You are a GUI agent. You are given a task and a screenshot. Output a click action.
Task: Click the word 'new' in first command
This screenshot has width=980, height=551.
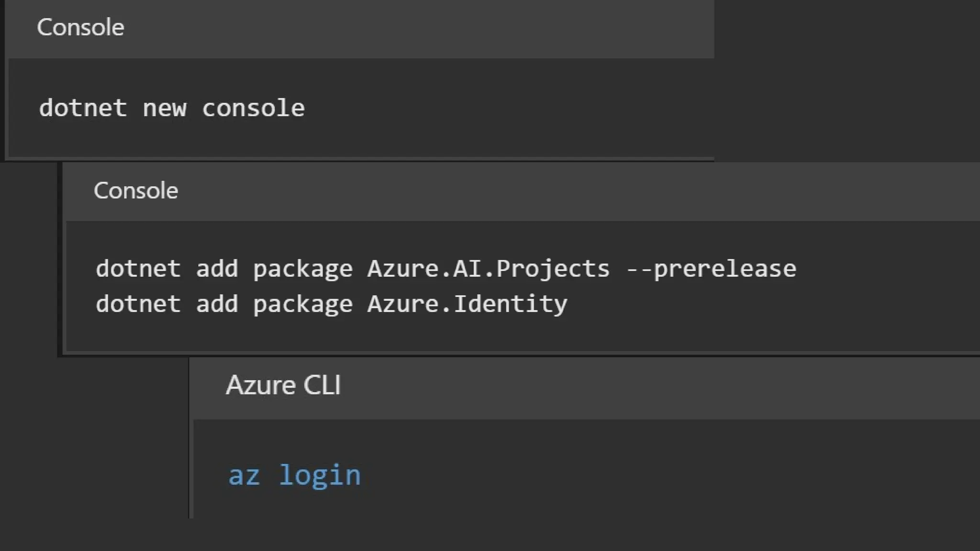(164, 108)
